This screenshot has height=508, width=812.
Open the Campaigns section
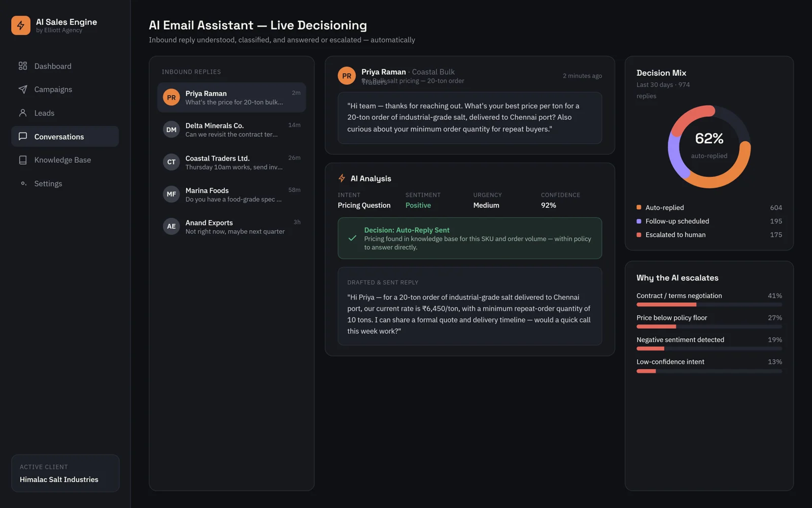pyautogui.click(x=65, y=89)
